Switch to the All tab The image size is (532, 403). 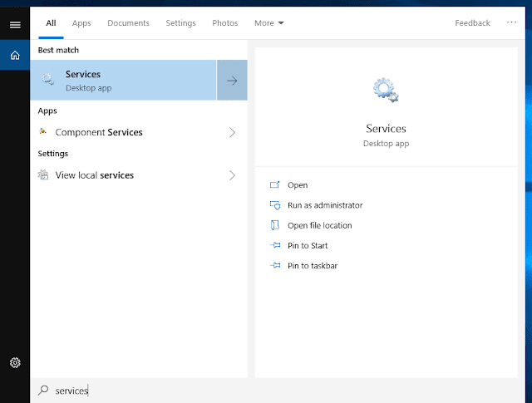51,23
